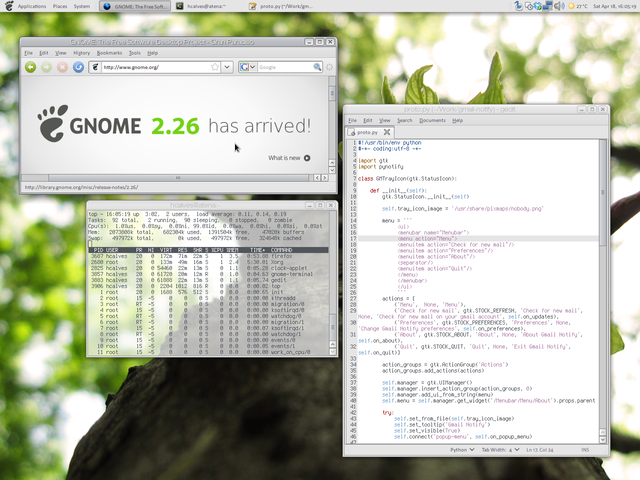
Task: Open gedit Edit menu
Action: (368, 120)
